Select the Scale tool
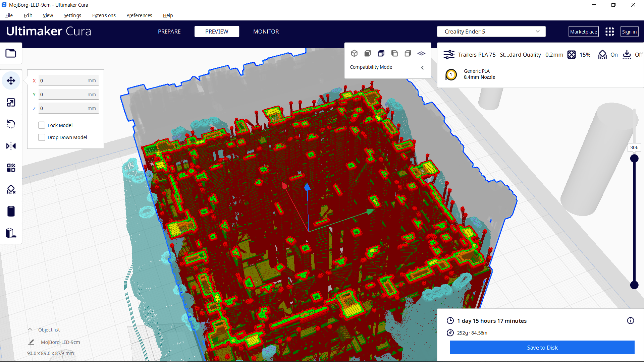 (x=11, y=103)
